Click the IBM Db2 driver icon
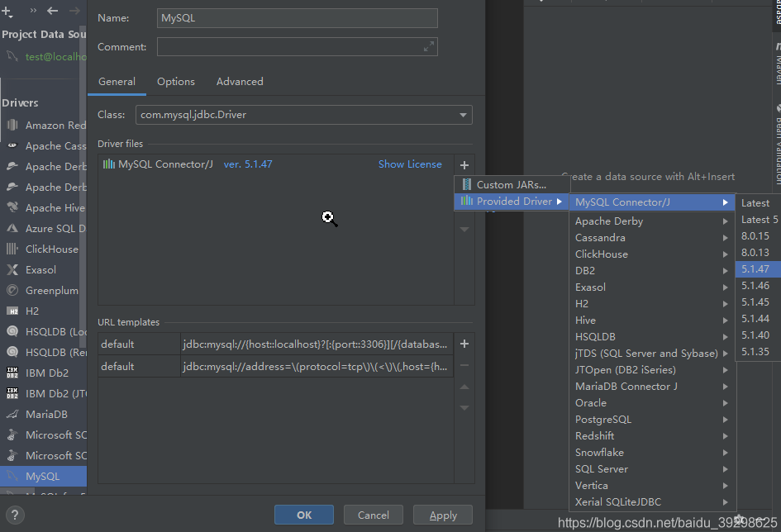 (12, 373)
